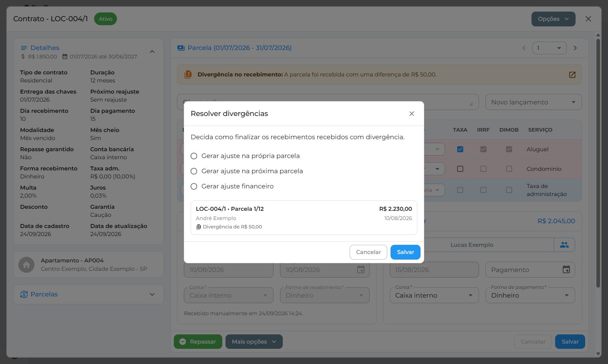
Task: Click the divergence warning icon in banner
Action: [x=188, y=74]
